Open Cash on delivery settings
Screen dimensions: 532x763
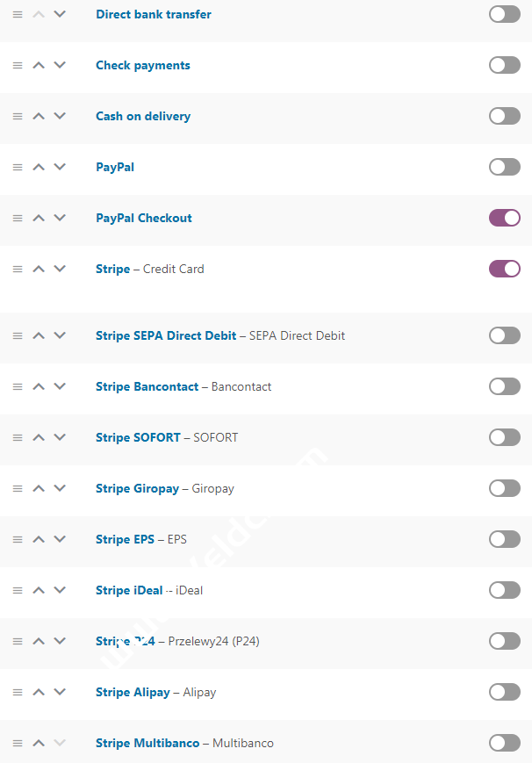pyautogui.click(x=143, y=117)
